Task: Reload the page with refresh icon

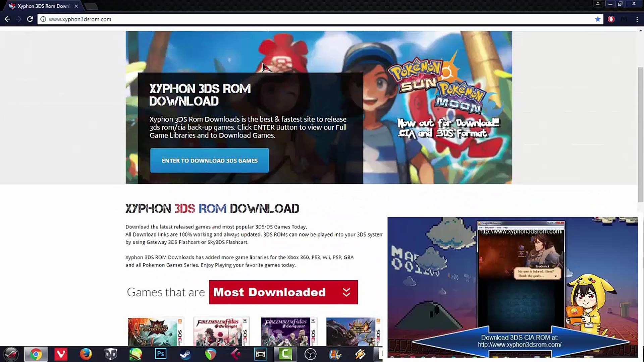Action: click(x=30, y=19)
